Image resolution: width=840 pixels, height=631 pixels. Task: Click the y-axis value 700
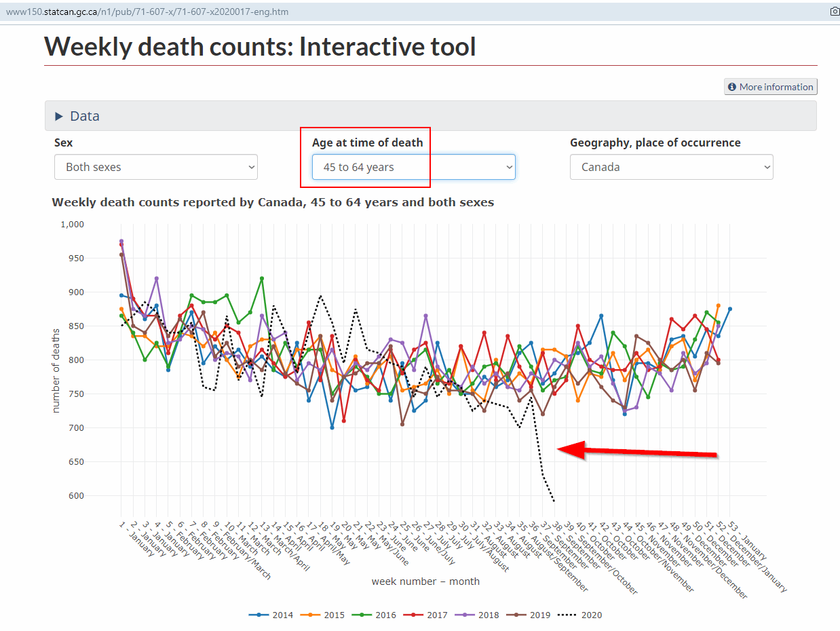75,427
